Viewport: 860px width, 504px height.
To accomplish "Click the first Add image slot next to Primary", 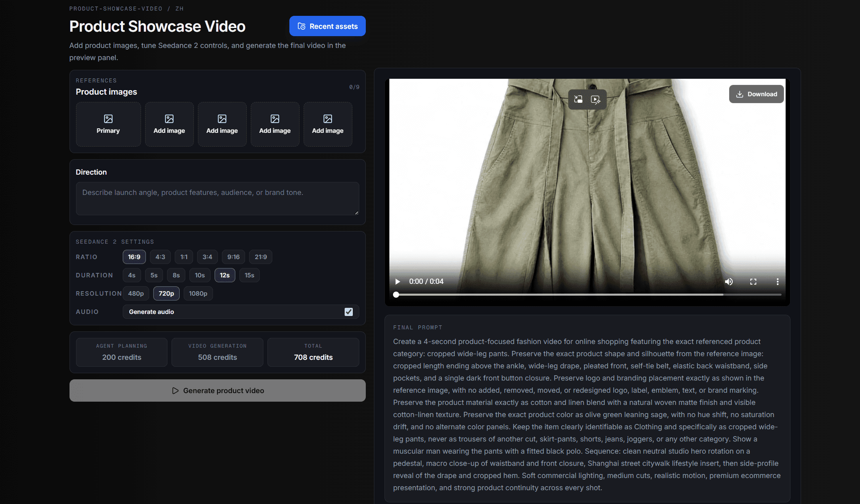I will (x=169, y=124).
